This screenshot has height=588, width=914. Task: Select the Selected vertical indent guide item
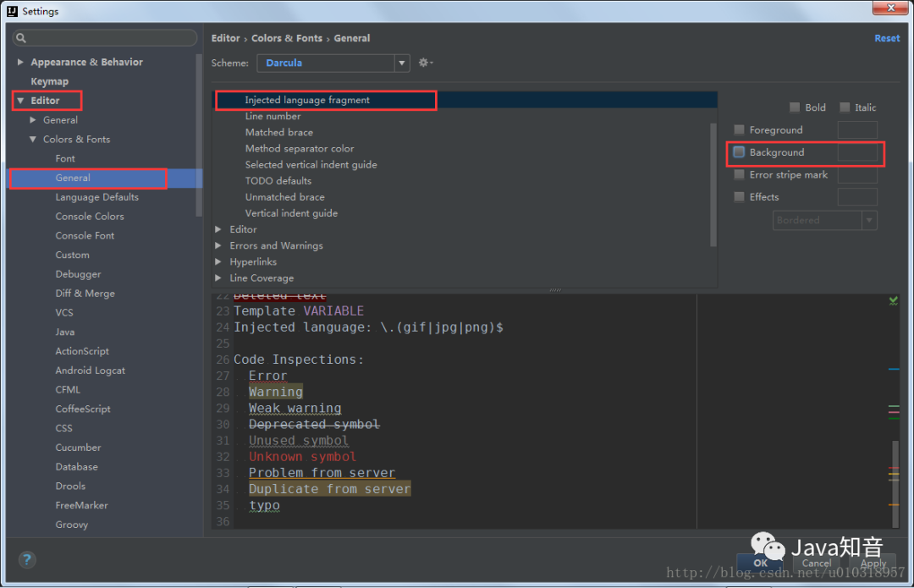pyautogui.click(x=311, y=165)
